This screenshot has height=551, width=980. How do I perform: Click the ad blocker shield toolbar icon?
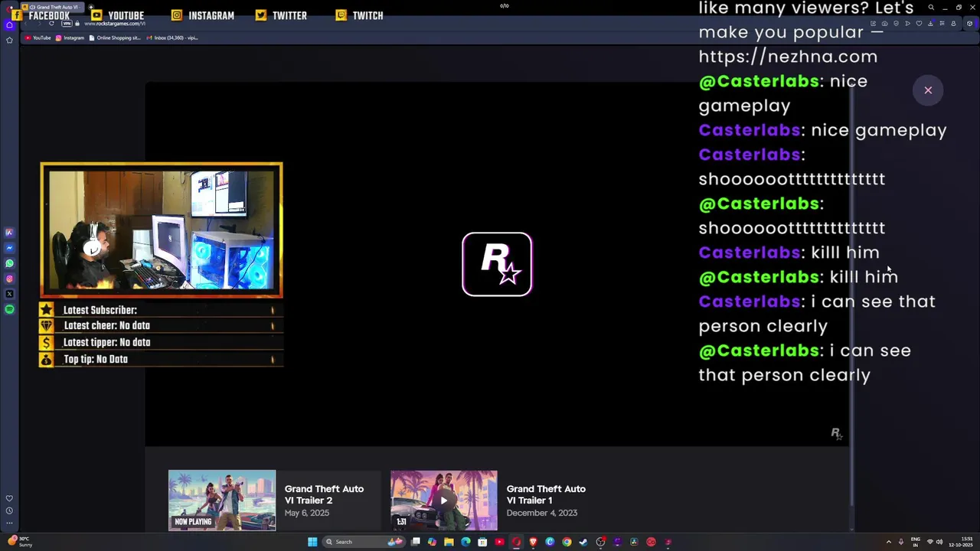pos(896,24)
